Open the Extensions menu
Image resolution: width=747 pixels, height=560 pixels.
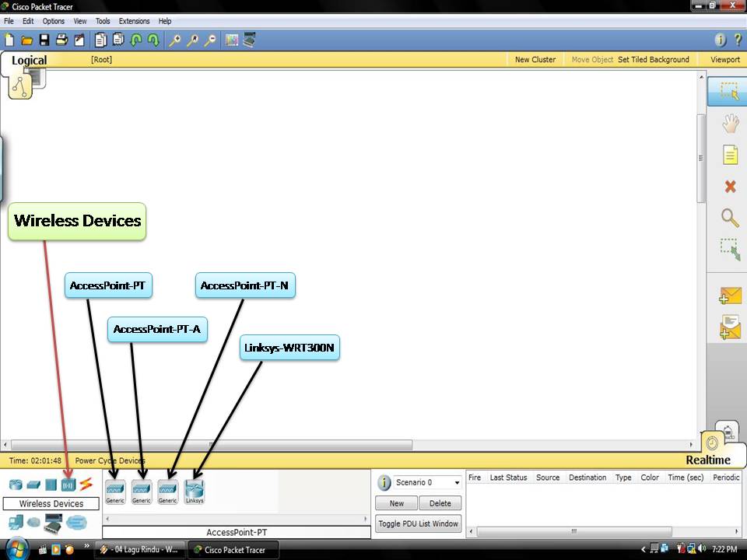pyautogui.click(x=134, y=21)
